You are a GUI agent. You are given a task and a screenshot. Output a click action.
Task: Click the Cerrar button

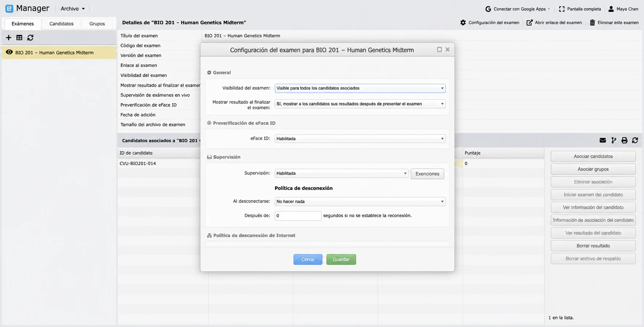coord(308,259)
